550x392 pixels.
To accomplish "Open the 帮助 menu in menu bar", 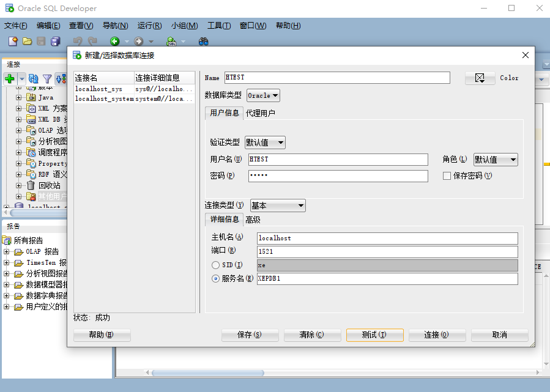I will (288, 26).
